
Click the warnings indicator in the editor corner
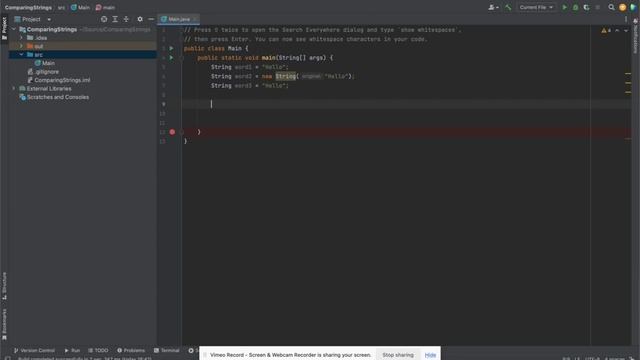606,30
